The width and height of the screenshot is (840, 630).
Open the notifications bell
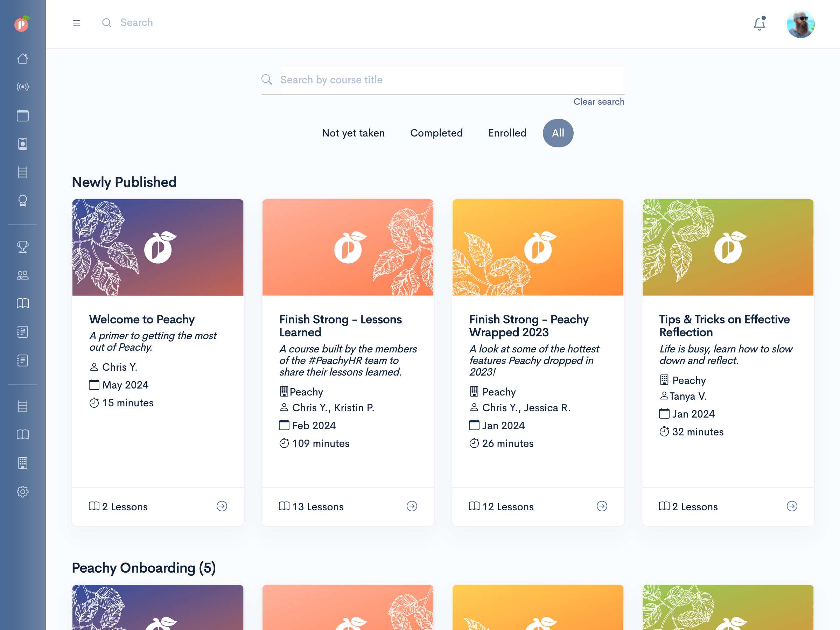pyautogui.click(x=759, y=23)
